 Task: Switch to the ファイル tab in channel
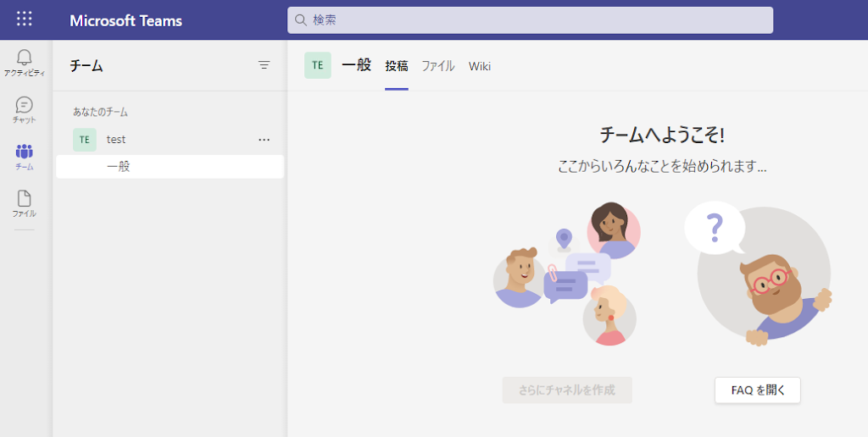pyautogui.click(x=438, y=66)
